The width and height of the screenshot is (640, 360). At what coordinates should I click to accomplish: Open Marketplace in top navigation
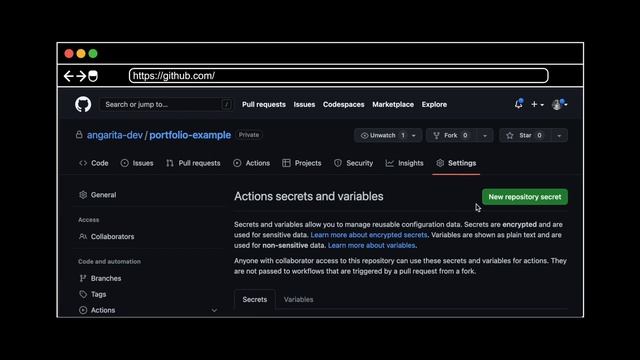click(x=393, y=104)
